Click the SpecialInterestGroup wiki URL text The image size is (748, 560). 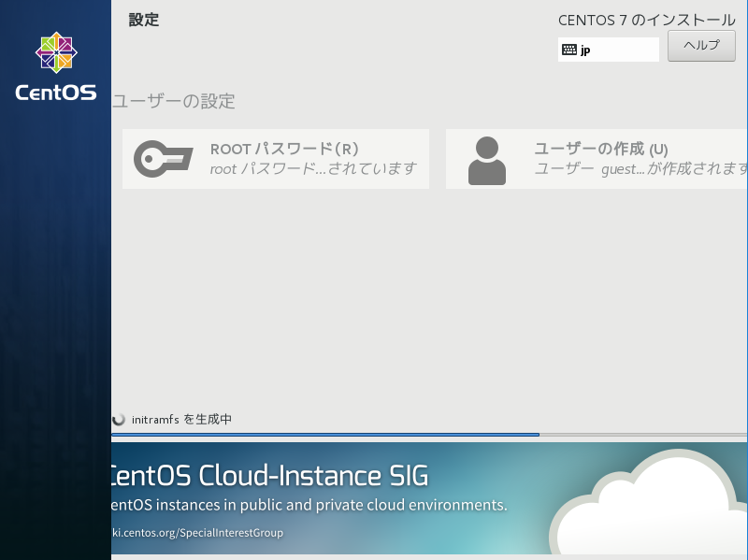click(x=197, y=533)
